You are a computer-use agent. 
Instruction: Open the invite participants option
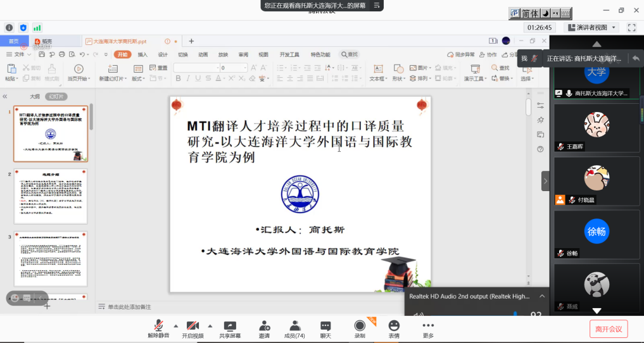point(264,329)
